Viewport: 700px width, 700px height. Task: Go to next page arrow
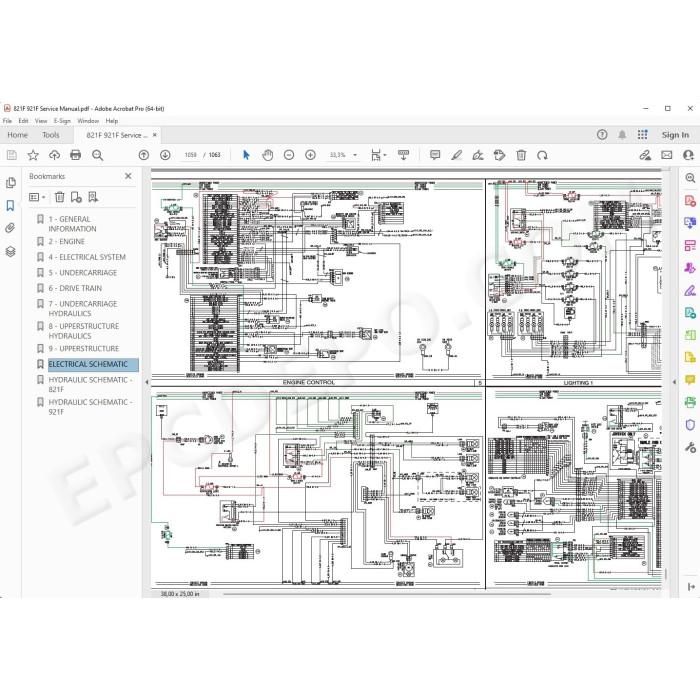click(x=165, y=155)
